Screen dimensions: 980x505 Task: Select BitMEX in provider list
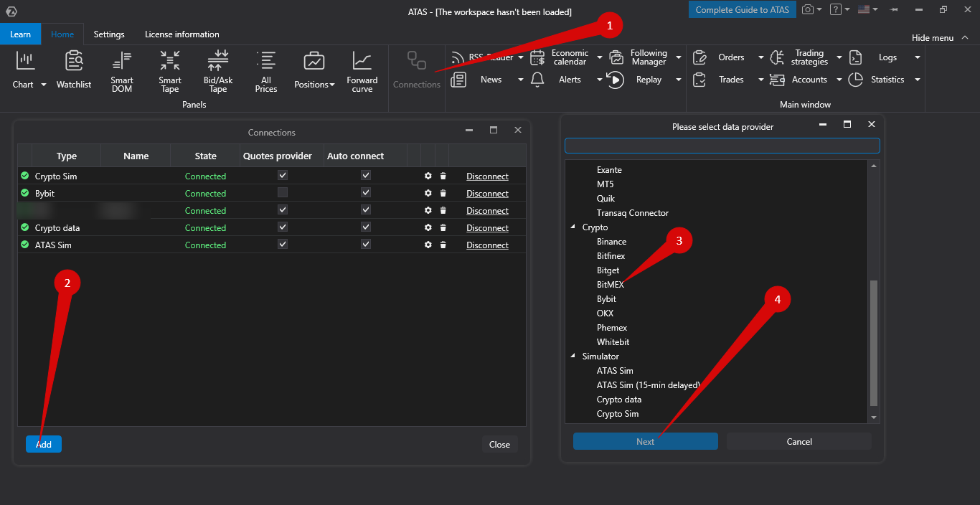(x=611, y=285)
